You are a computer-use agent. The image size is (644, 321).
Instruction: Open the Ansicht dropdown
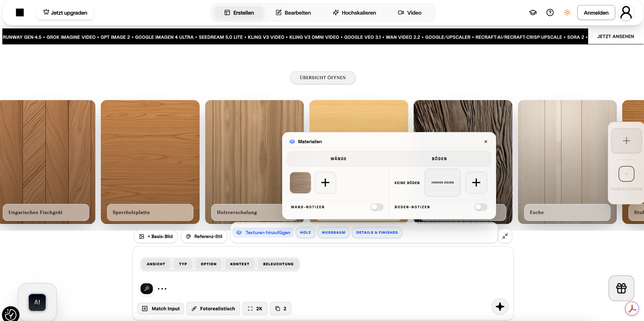tap(156, 264)
